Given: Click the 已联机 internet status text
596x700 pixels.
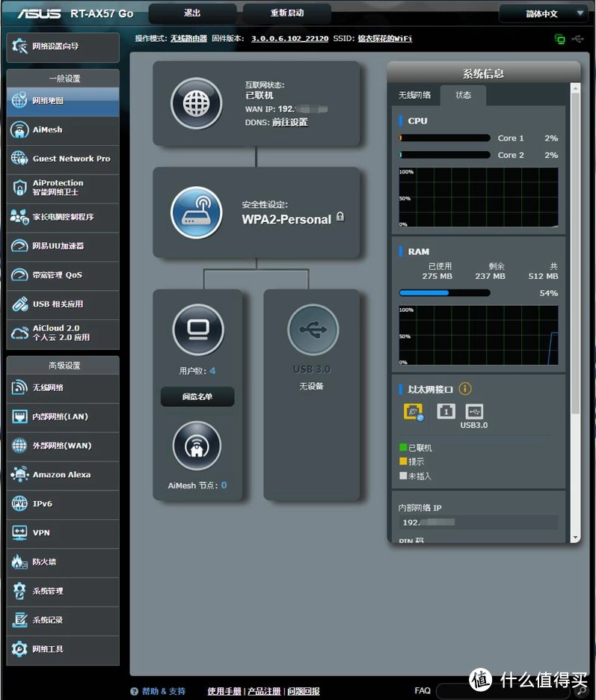Looking at the screenshot, I should coord(259,96).
